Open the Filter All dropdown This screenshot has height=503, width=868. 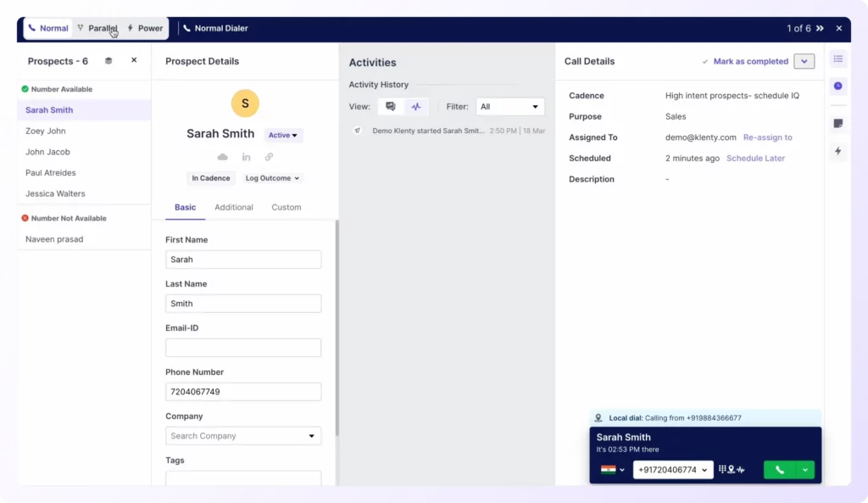tap(509, 106)
